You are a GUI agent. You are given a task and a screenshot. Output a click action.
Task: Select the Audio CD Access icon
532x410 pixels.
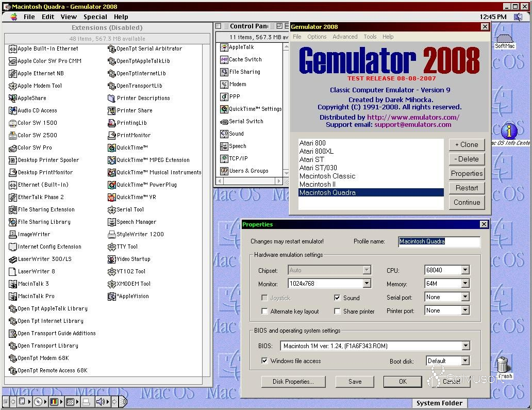click(x=12, y=111)
